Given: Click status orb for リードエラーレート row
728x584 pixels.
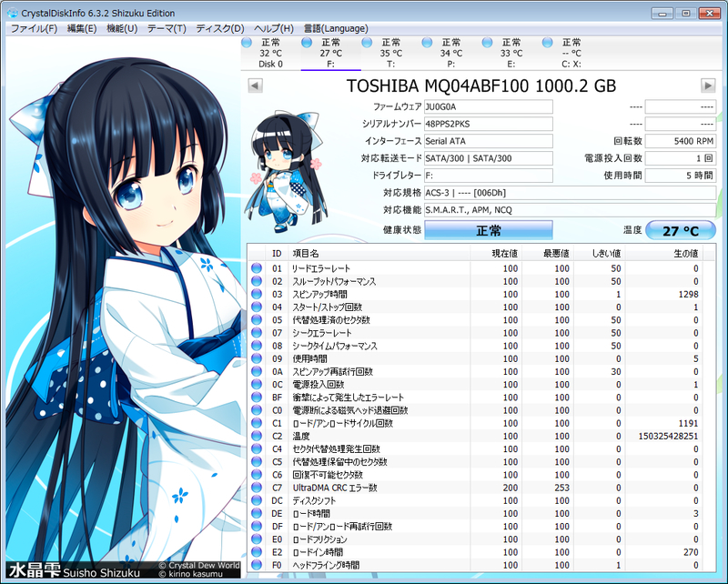Looking at the screenshot, I should 257,268.
